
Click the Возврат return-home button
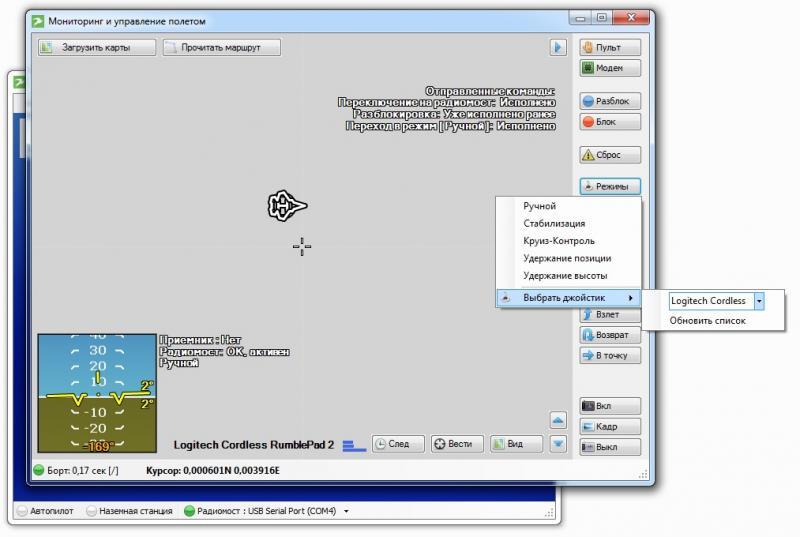pos(609,335)
